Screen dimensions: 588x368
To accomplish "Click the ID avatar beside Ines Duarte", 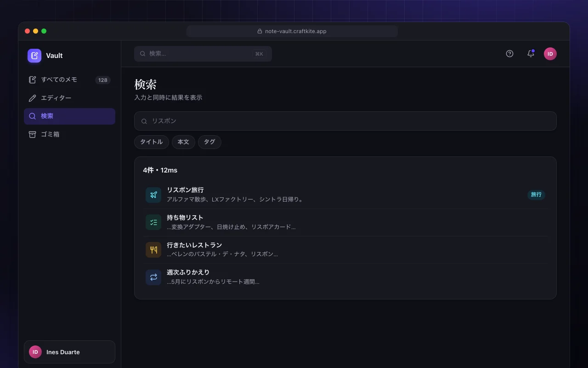I will pyautogui.click(x=35, y=352).
